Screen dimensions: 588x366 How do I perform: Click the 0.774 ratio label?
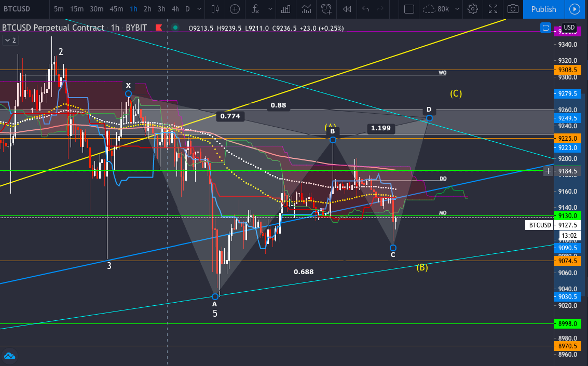[230, 116]
